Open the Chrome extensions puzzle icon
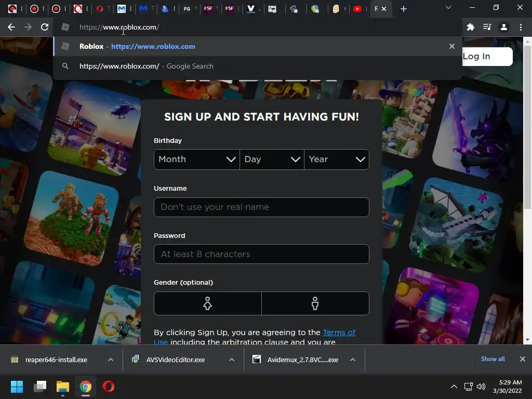This screenshot has width=532, height=399. click(x=470, y=27)
